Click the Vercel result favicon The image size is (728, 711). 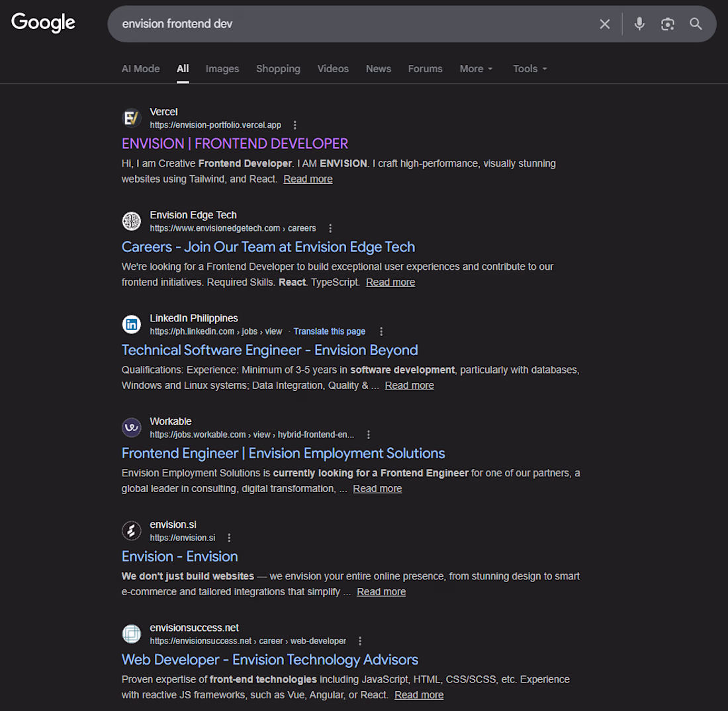coord(132,118)
